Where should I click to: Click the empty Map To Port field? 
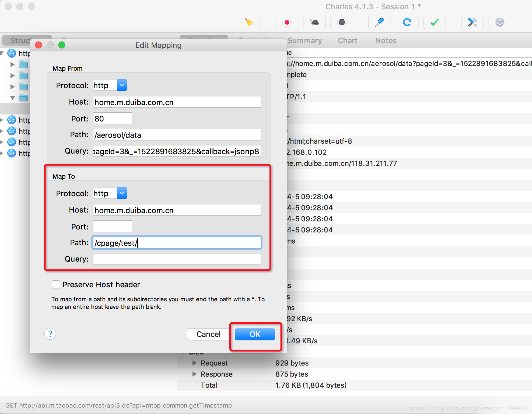[113, 227]
